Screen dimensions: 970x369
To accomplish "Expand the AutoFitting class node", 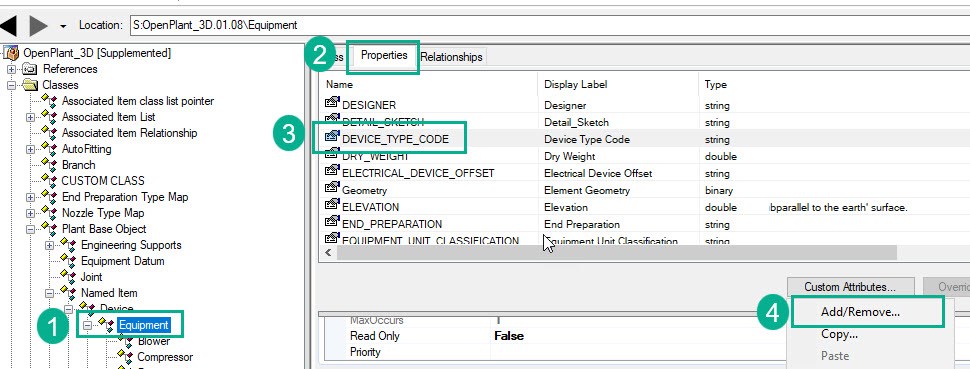I will click(x=30, y=149).
